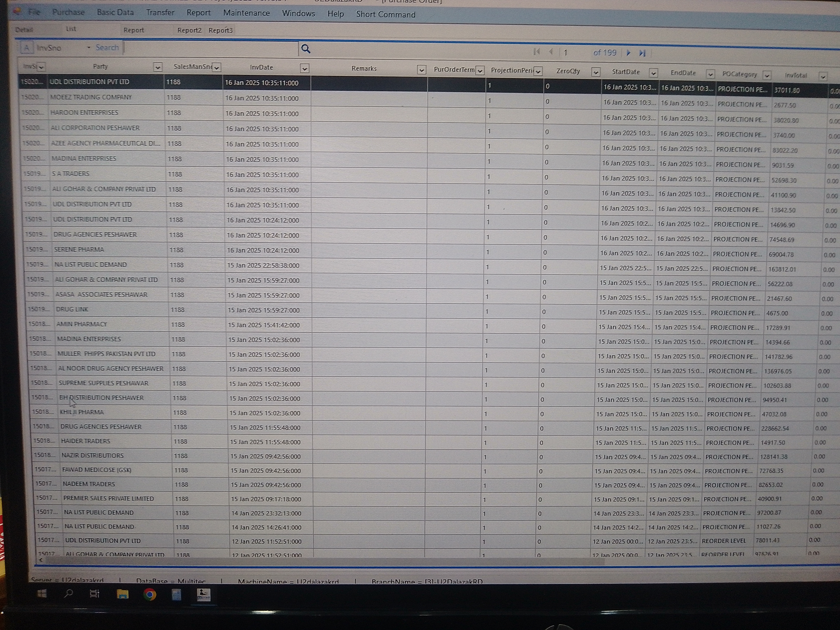
Task: Jump to the last page arrow
Action: (x=642, y=53)
